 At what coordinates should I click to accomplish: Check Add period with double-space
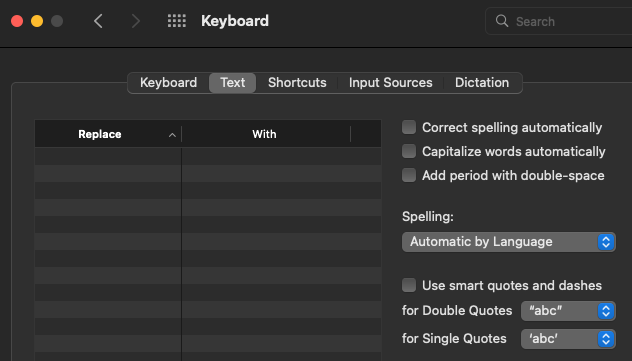tap(409, 175)
